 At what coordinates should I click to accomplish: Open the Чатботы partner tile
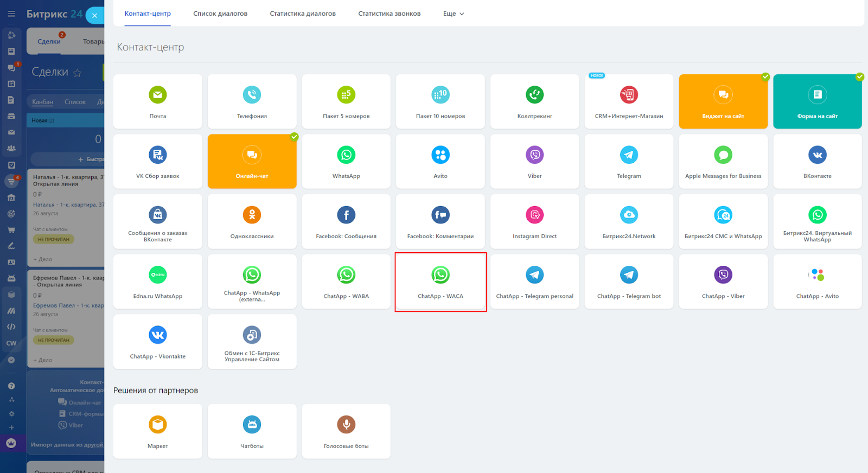coord(252,431)
